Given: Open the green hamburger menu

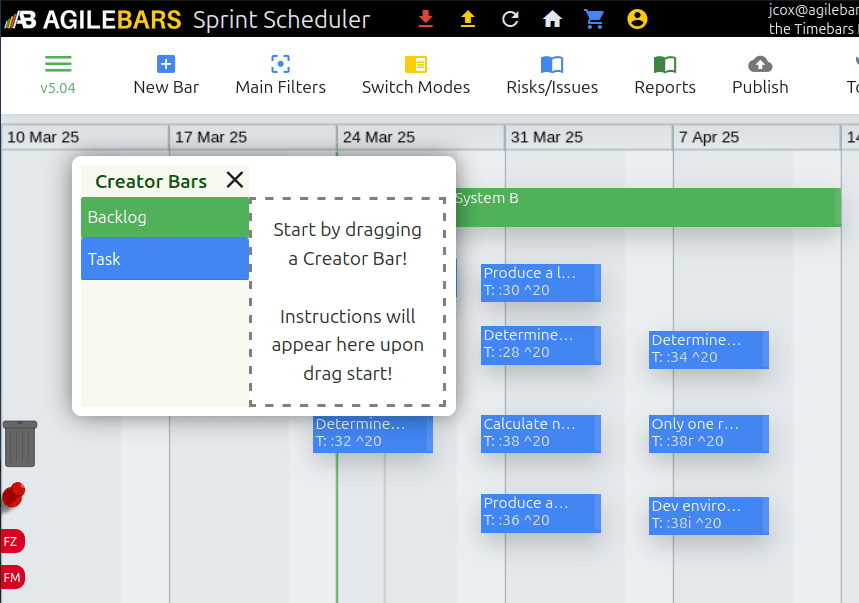Looking at the screenshot, I should pyautogui.click(x=58, y=64).
